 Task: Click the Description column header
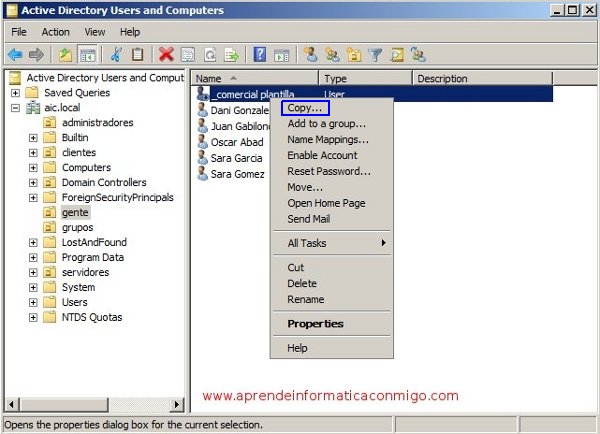point(483,78)
